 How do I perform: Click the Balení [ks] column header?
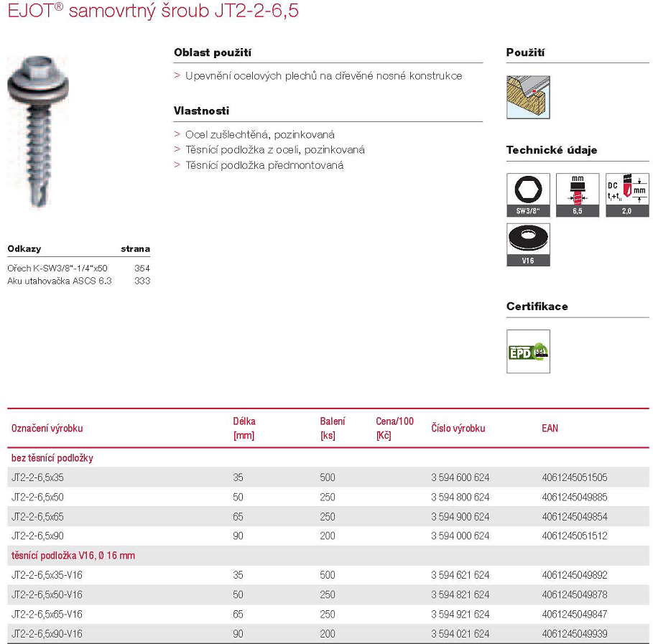[333, 429]
